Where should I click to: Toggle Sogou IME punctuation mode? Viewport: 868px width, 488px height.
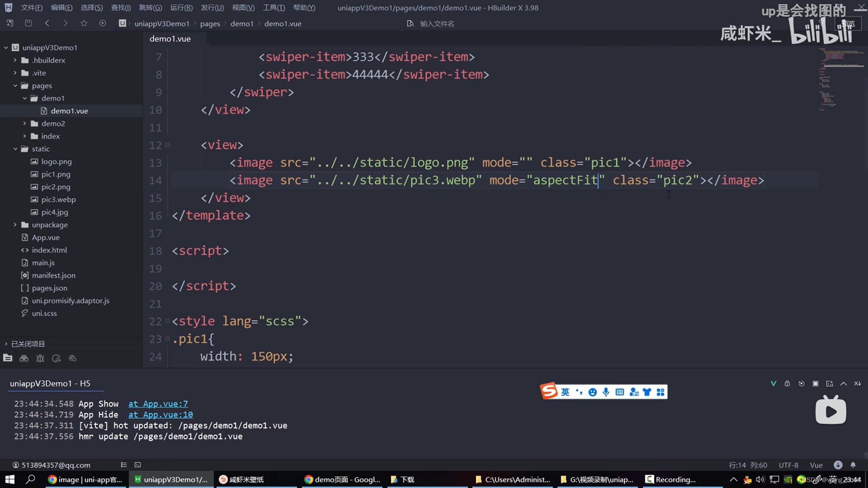click(x=579, y=392)
